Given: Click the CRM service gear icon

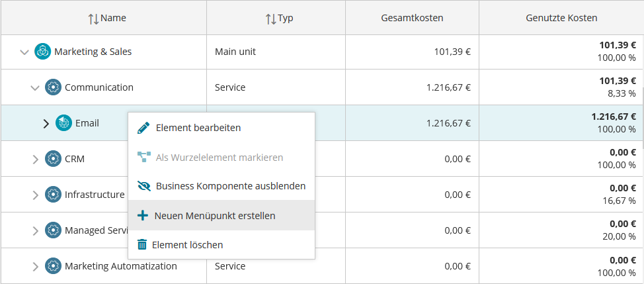Looking at the screenshot, I should 53,159.
